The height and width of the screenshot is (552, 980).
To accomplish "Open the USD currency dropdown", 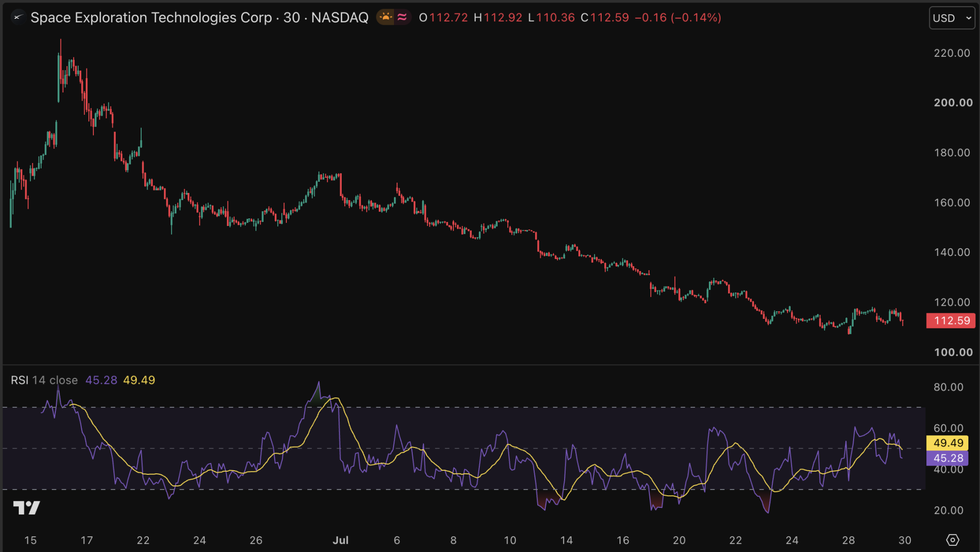I will tap(952, 18).
